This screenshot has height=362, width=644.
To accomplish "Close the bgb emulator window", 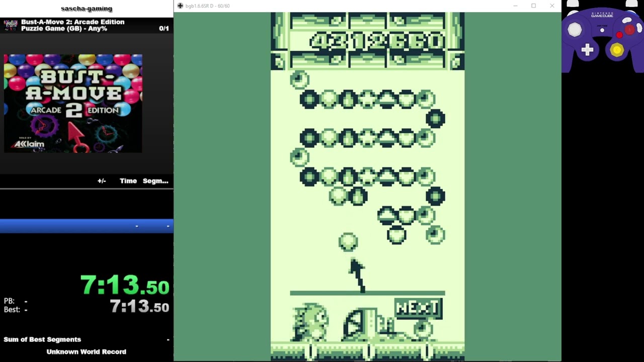I will pos(552,6).
